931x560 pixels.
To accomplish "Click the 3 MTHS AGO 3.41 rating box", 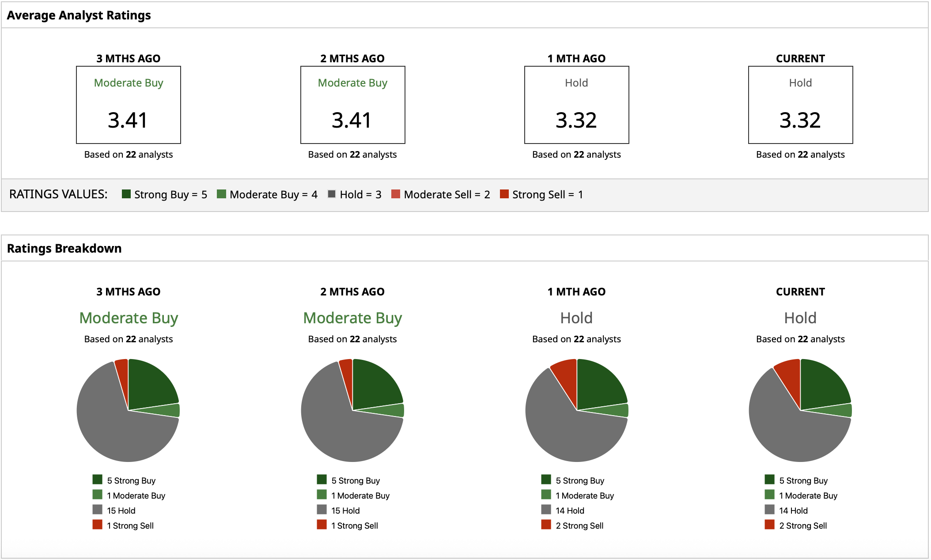I will [x=129, y=105].
